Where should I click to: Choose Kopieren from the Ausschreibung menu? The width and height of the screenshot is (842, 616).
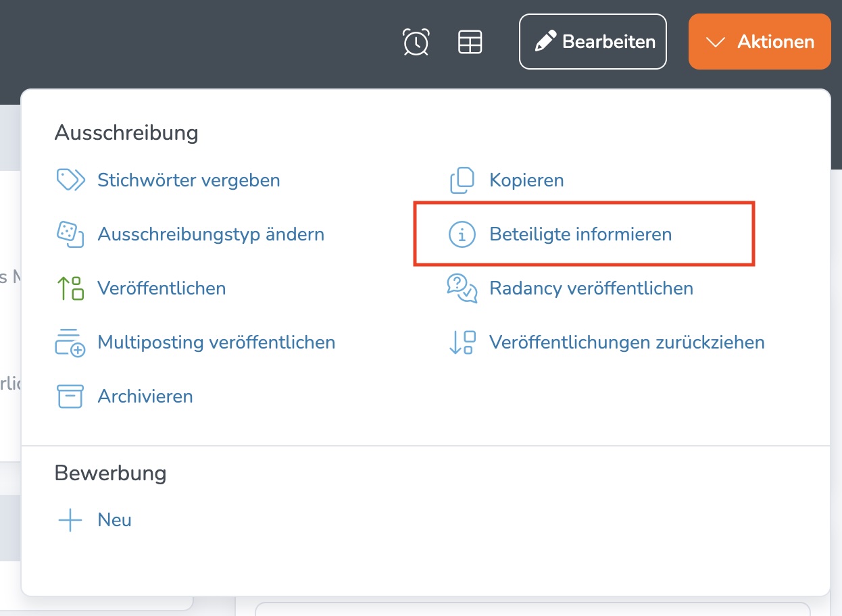pyautogui.click(x=526, y=180)
